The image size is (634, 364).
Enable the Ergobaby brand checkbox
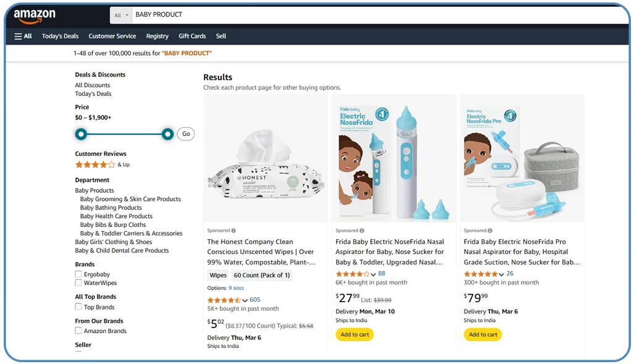[78, 274]
